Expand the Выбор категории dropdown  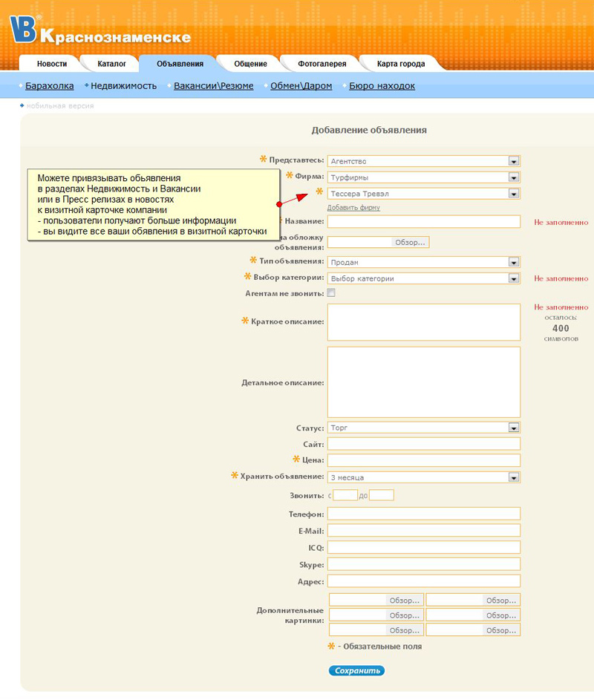point(424,278)
